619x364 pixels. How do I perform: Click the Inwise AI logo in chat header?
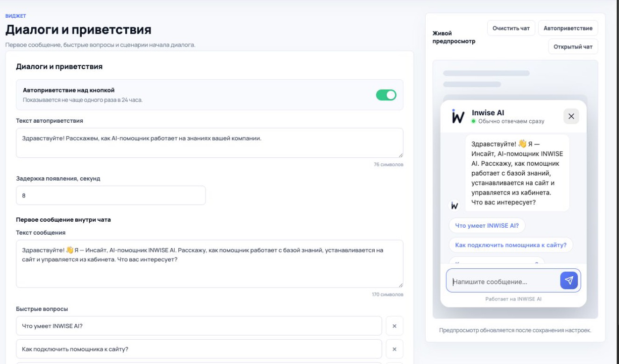[458, 116]
